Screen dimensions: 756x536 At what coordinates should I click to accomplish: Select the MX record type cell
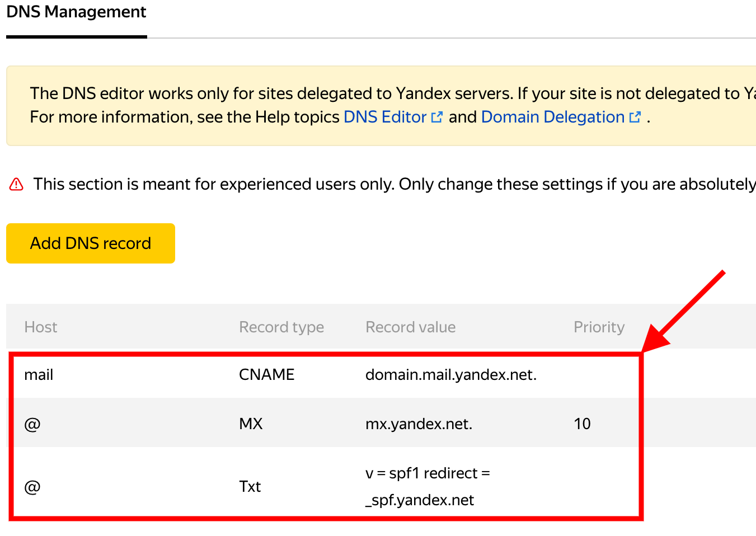point(251,424)
